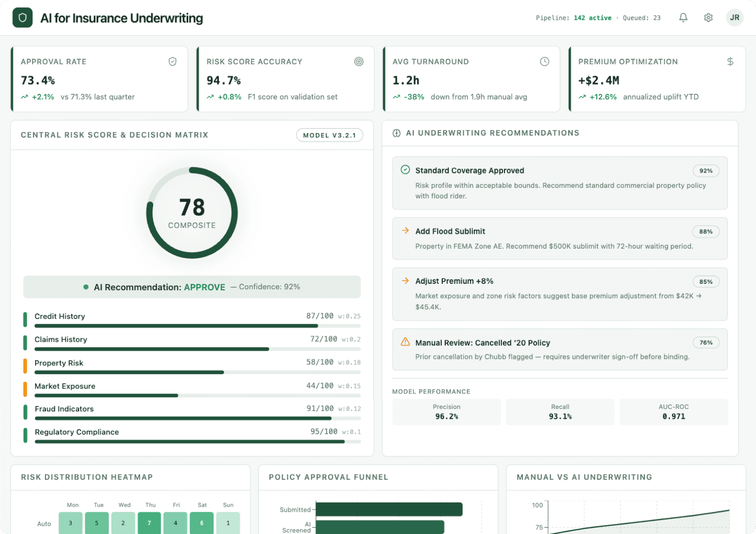
Task: Open the Model V3.2.1 selector
Action: pyautogui.click(x=330, y=134)
